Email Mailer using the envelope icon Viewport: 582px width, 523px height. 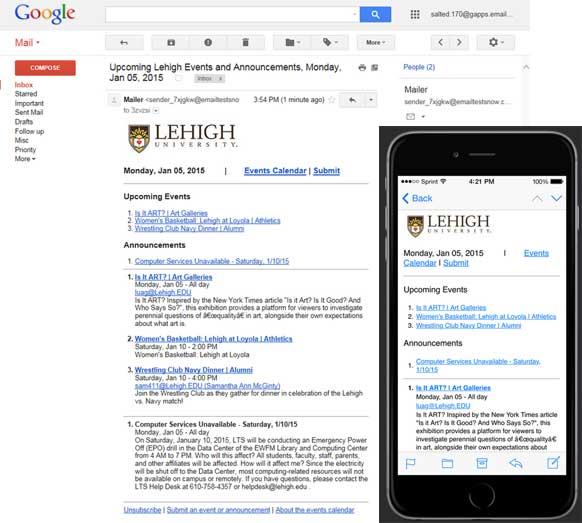410,117
